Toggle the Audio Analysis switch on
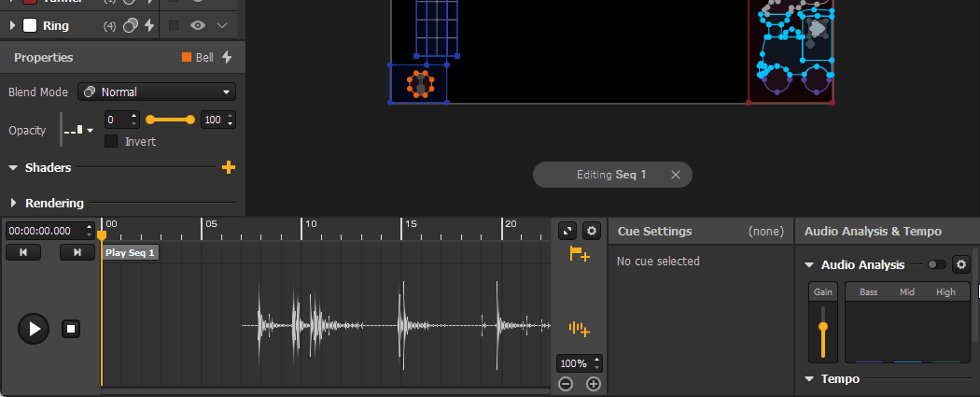 pyautogui.click(x=936, y=264)
